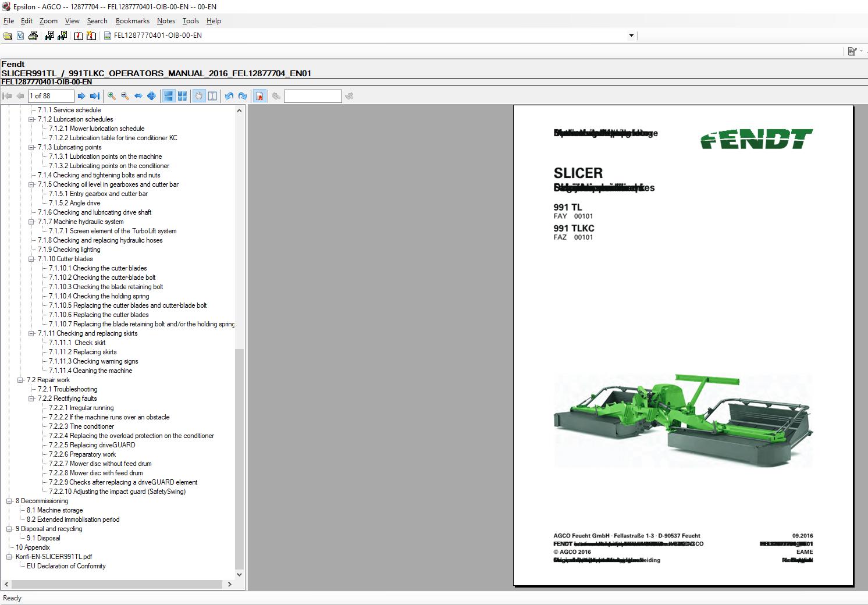
Task: Open the View menu
Action: point(72,21)
